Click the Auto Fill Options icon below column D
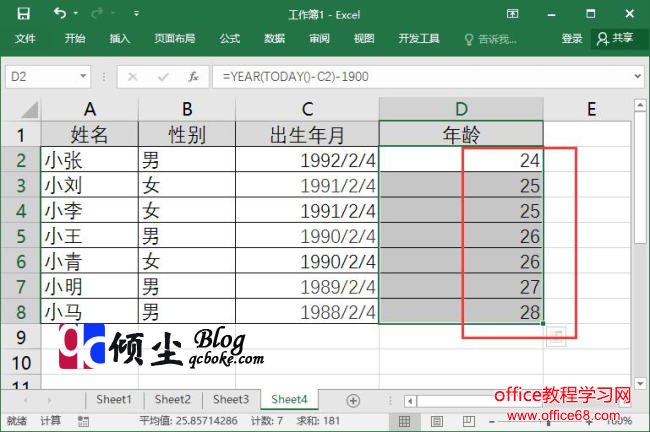650x432 pixels. [556, 335]
